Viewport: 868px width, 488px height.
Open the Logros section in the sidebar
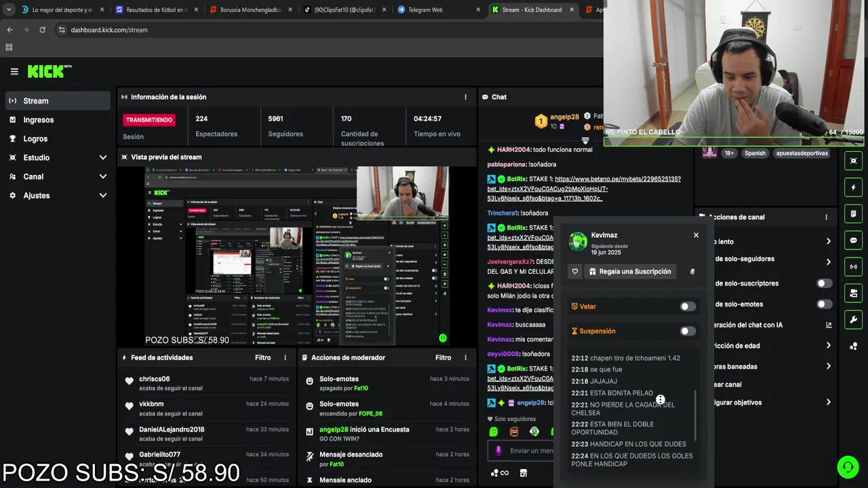[x=57, y=139]
